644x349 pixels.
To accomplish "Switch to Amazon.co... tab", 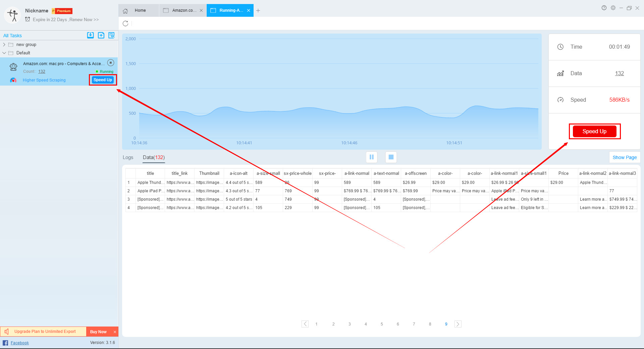I will [183, 10].
